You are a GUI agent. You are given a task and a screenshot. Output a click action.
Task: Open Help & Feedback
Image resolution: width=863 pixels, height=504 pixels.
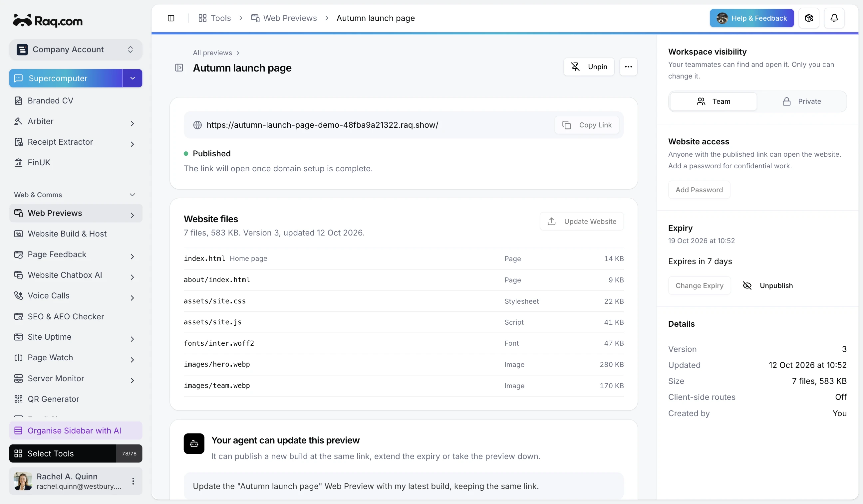click(x=752, y=18)
